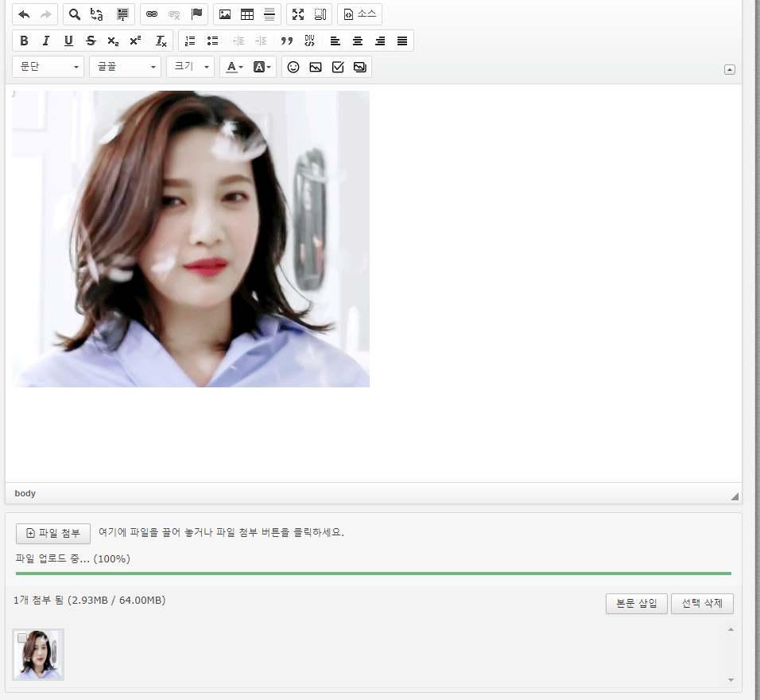Insert a bulleted list
Viewport: 760px width, 700px height.
[x=212, y=41]
